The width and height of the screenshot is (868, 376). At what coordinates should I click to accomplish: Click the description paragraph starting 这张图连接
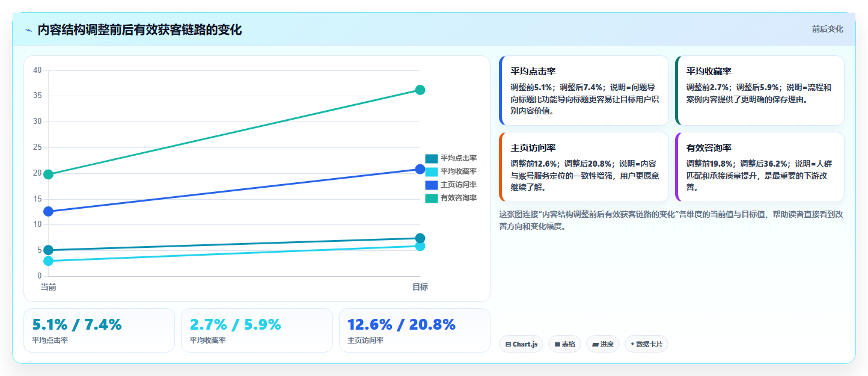click(x=671, y=220)
